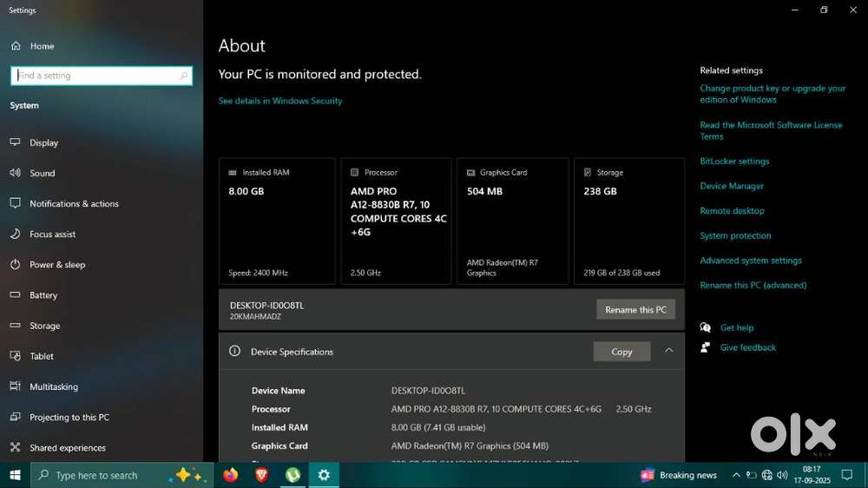Open the Device Manager link
Screen dimensions: 868x488
[732, 186]
